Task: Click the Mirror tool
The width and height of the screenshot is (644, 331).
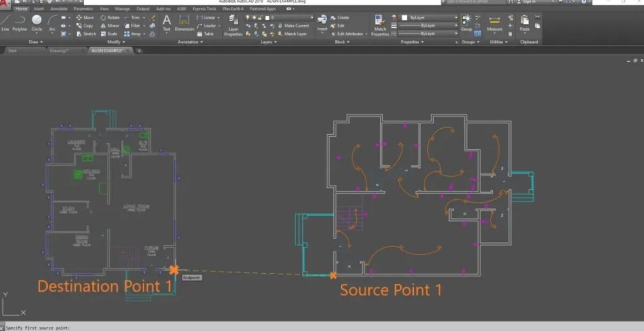Action: 110,26
